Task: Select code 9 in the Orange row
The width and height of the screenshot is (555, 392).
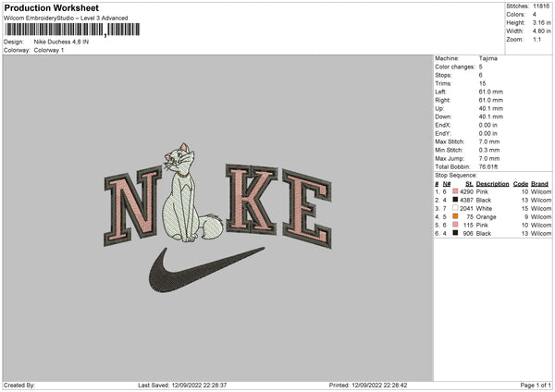Action: (x=526, y=217)
